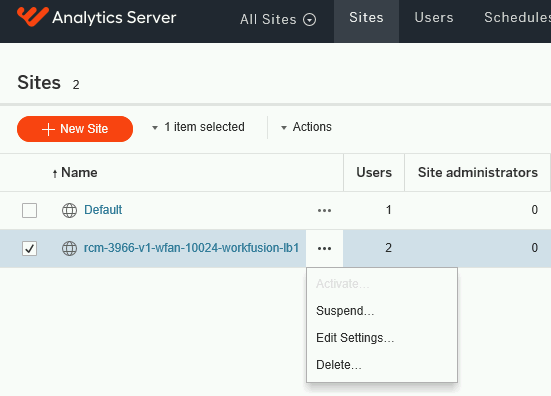
Task: Click the globe icon beside Default
Action: point(70,210)
